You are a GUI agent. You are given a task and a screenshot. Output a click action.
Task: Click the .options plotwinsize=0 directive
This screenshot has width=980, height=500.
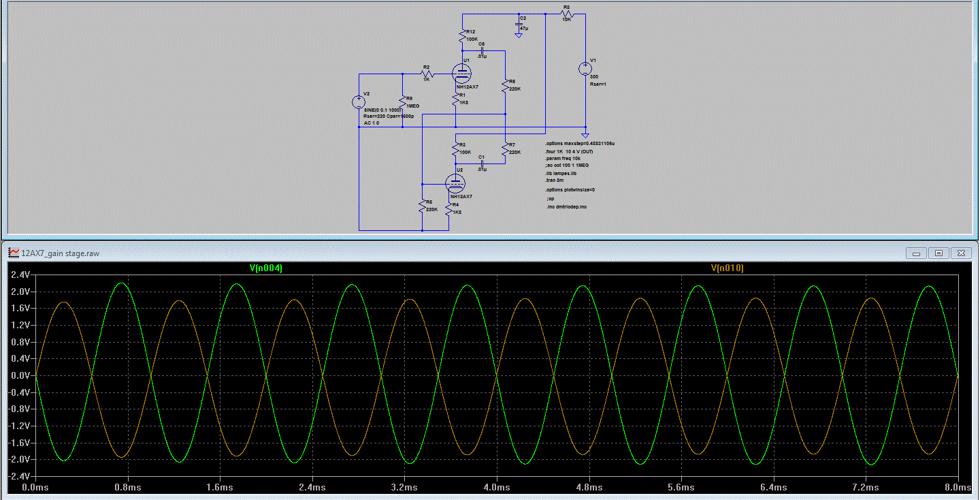click(570, 189)
